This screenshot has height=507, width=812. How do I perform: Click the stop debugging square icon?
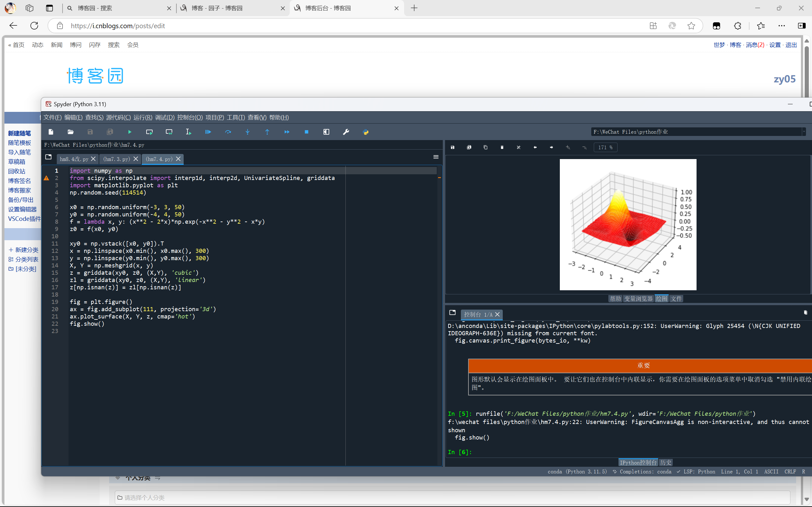click(x=306, y=132)
